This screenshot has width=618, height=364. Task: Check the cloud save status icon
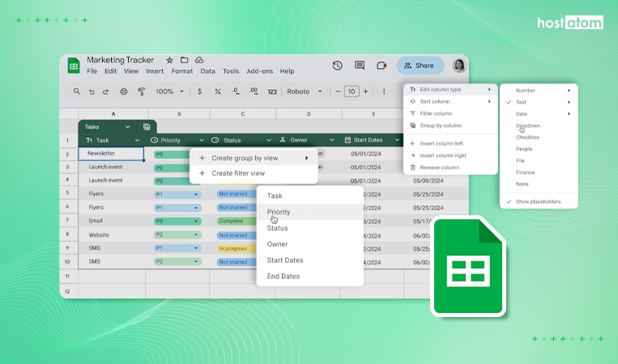click(x=199, y=60)
